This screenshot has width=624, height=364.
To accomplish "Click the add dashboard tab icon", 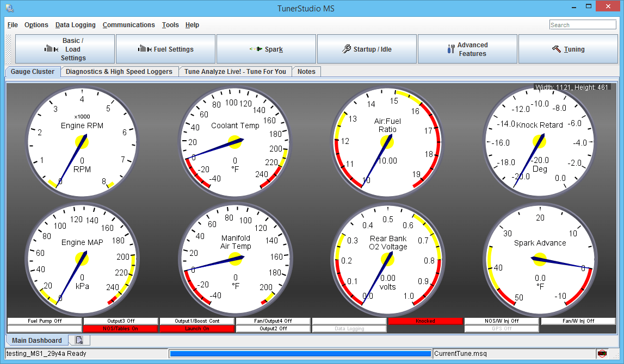I will click(x=79, y=340).
